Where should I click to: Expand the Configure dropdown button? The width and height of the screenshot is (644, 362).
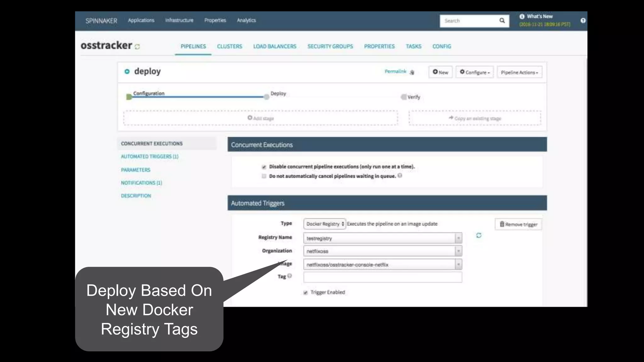[x=475, y=72]
